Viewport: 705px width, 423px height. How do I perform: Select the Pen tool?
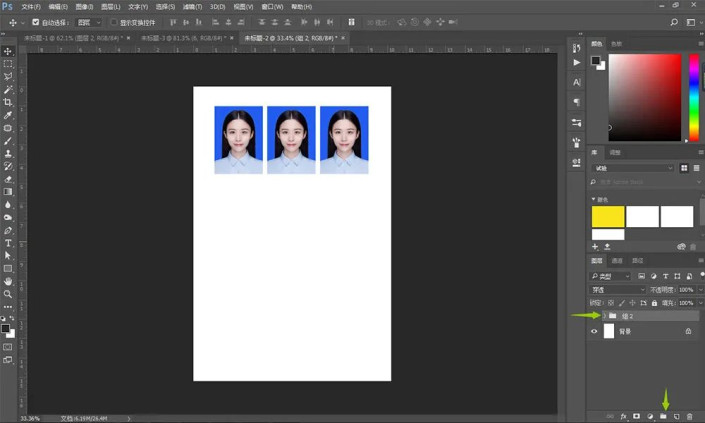pyautogui.click(x=8, y=230)
